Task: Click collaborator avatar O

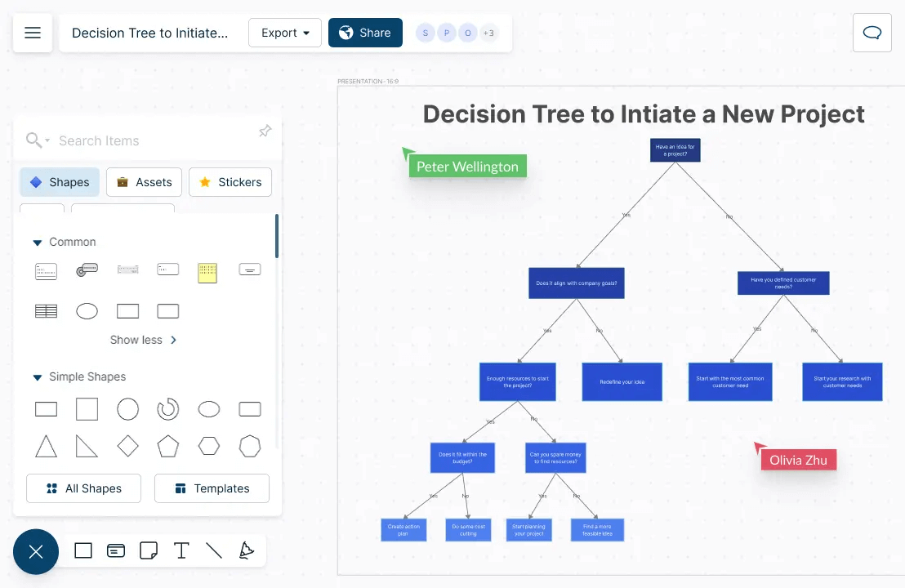Action: [468, 33]
